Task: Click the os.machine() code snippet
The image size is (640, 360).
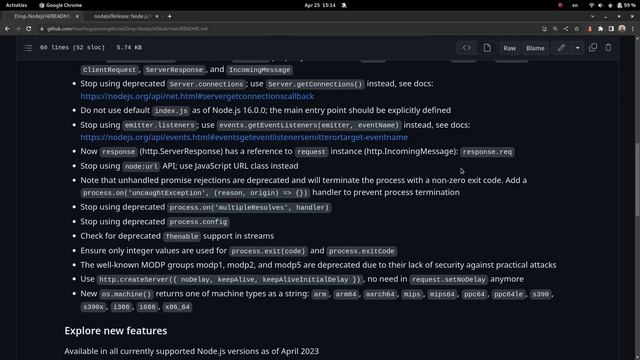Action: (127, 294)
